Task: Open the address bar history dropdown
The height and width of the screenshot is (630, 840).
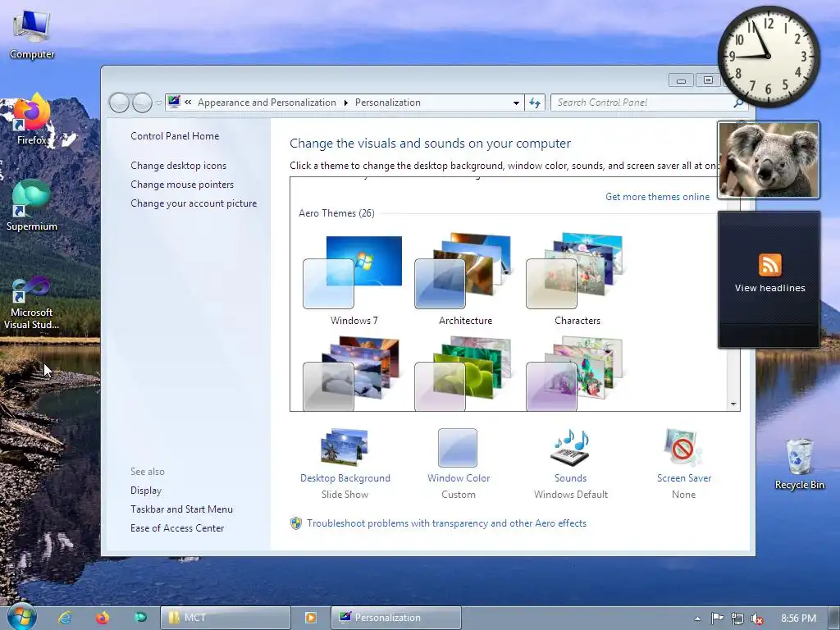Action: [x=516, y=103]
